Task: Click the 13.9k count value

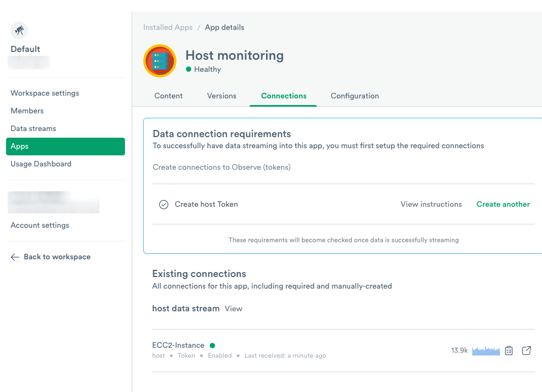Action: click(x=460, y=351)
